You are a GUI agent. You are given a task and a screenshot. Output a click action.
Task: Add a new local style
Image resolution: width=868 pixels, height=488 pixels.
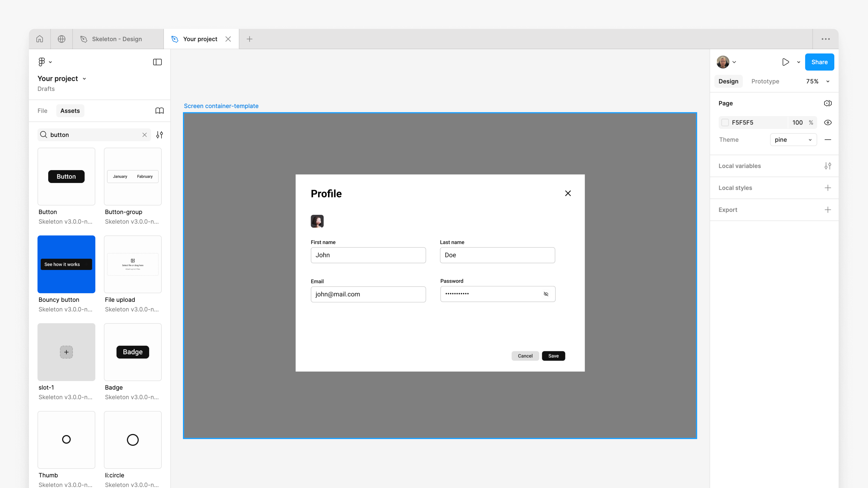[x=828, y=188]
